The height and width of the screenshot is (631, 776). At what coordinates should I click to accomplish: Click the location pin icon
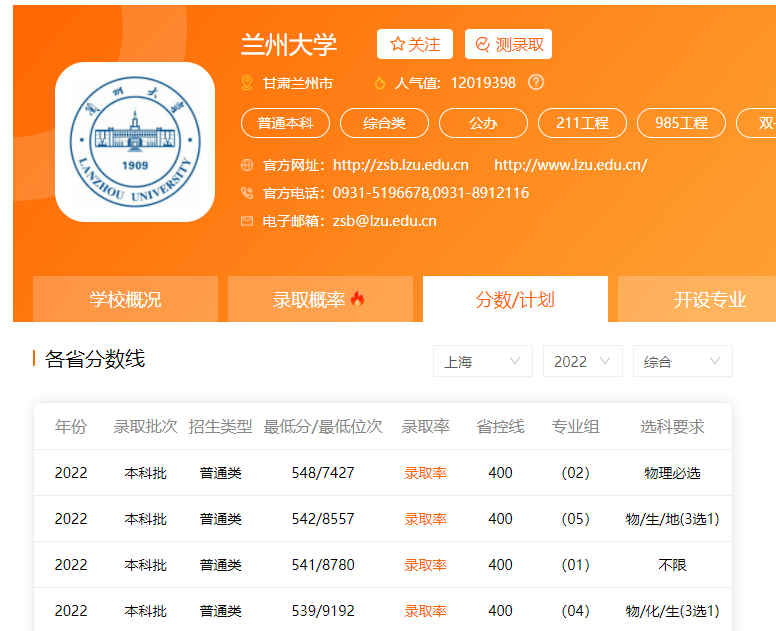click(246, 83)
